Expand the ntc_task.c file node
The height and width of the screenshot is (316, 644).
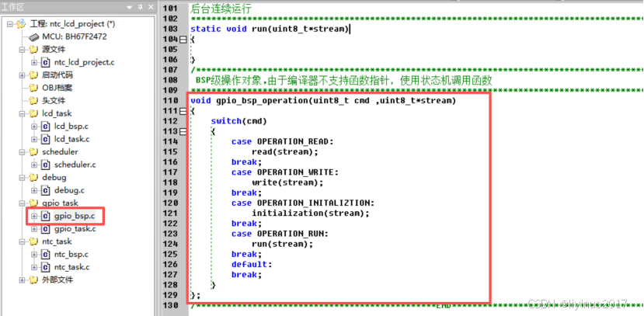pos(34,268)
